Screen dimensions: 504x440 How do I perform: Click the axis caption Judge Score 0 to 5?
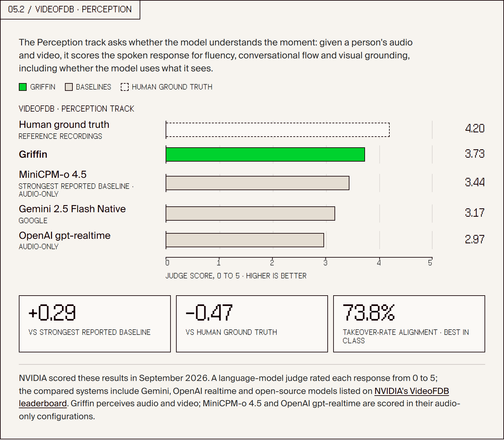point(236,276)
